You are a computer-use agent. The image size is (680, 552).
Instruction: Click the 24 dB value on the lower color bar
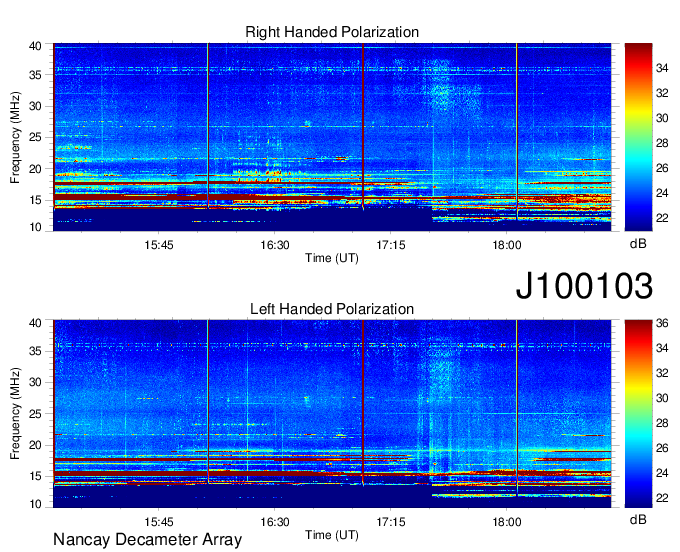662,473
